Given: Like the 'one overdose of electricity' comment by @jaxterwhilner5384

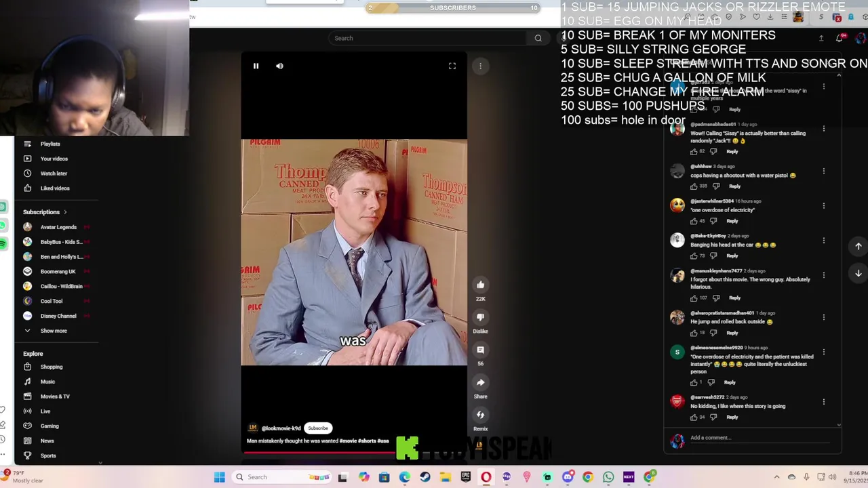Looking at the screenshot, I should [x=694, y=221].
